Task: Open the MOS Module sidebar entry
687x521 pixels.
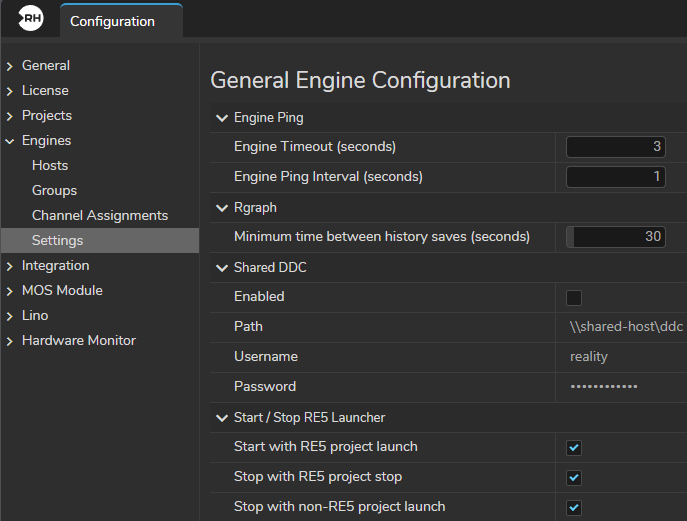Action: (62, 290)
